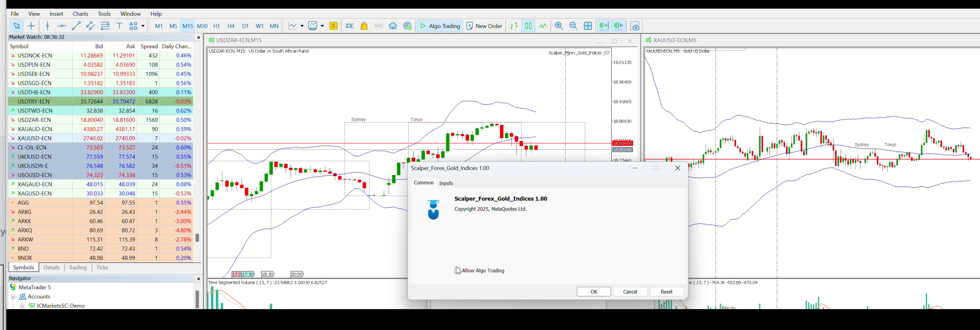Switch chart timeframe to W1
This screenshot has width=980, height=330.
click(x=260, y=26)
